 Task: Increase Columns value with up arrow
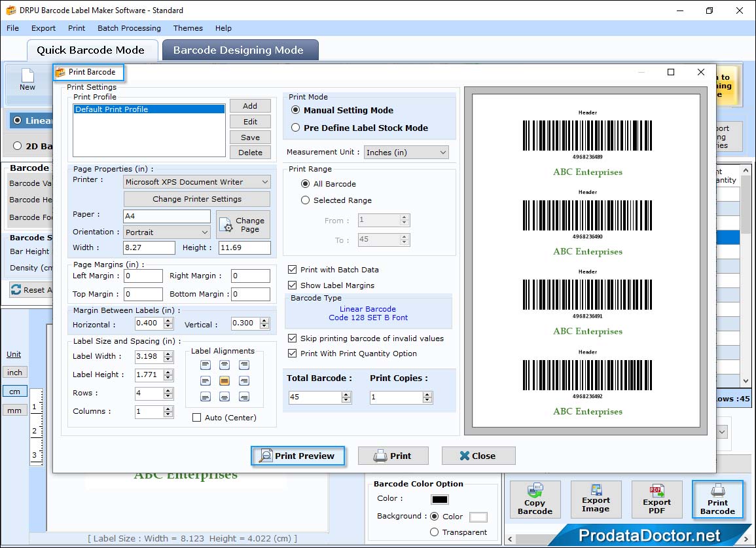[168, 409]
